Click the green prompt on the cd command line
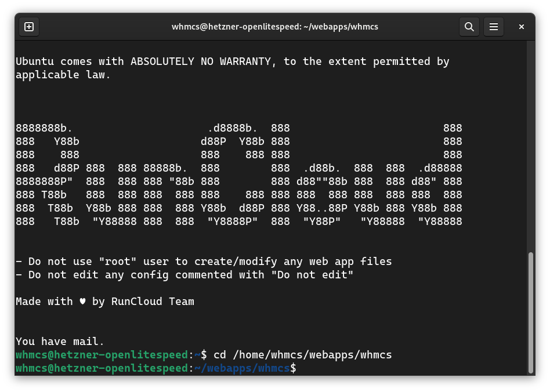Screen dimensions: 550x392 (102, 355)
